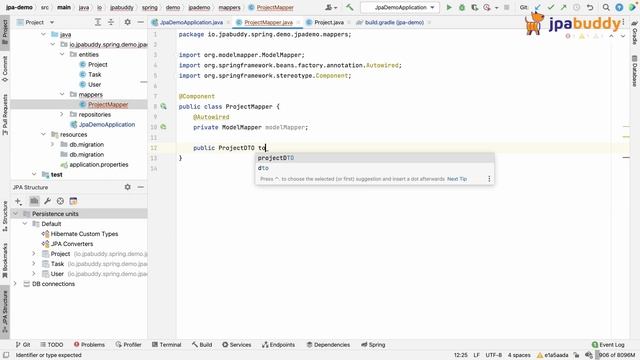Click the Run with Coverage icon
The width and height of the screenshot is (640, 360).
pos(474,7)
